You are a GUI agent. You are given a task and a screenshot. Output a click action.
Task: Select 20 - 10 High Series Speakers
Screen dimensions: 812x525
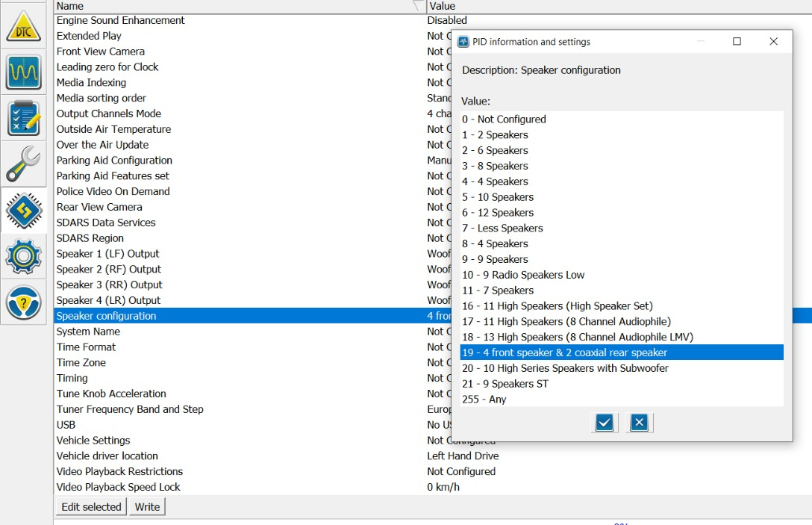point(622,368)
